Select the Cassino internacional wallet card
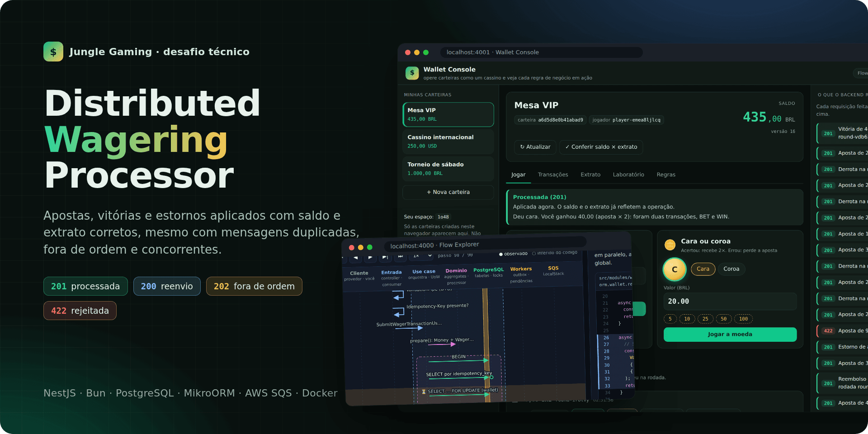The width and height of the screenshot is (868, 434). coord(448,142)
